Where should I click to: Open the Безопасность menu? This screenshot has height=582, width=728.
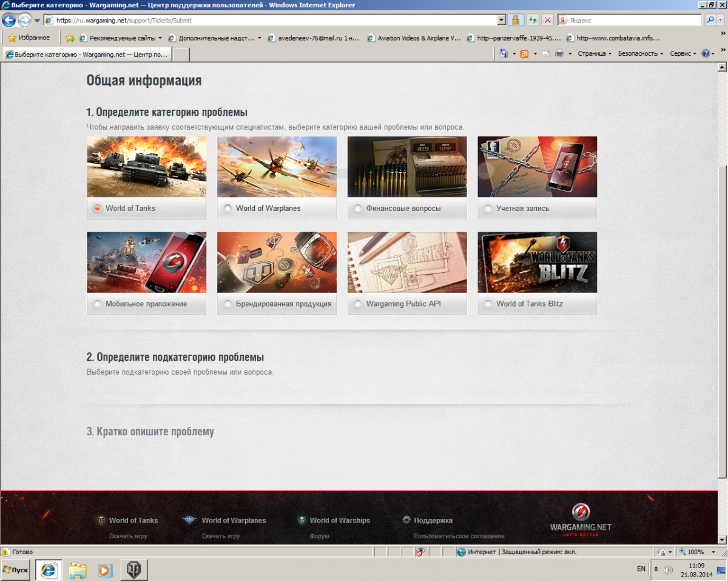click(641, 53)
